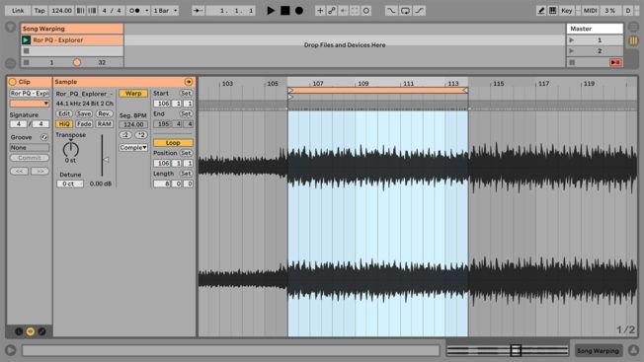Click the Song Warping status bar button
This screenshot has width=644, height=362.
pyautogui.click(x=598, y=350)
